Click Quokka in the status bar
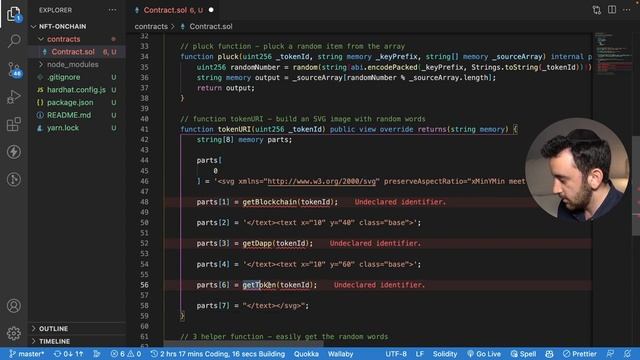Viewport: 640px width, 360px height. pyautogui.click(x=306, y=354)
